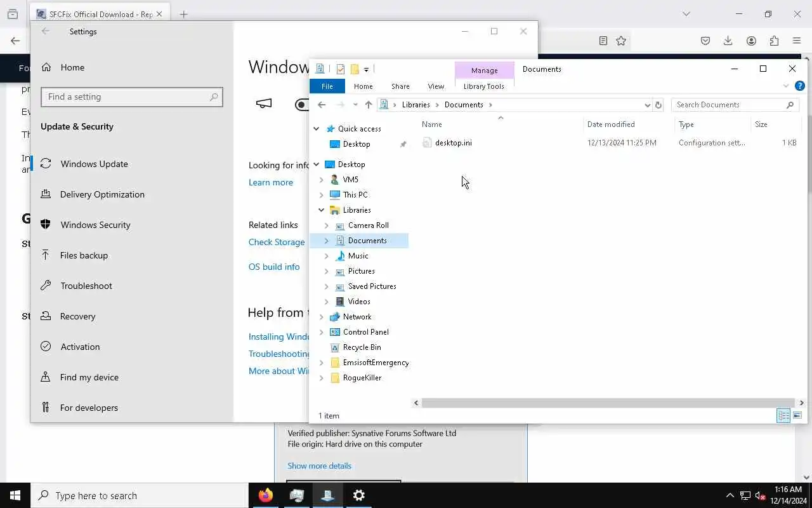This screenshot has height=508, width=812.
Task: Click the Find a setting search box
Action: (132, 97)
